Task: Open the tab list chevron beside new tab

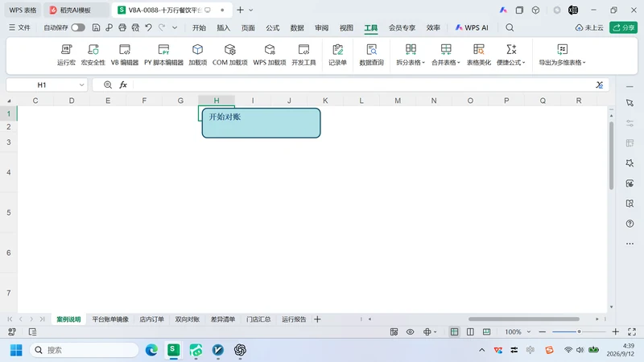Action: coord(251,10)
